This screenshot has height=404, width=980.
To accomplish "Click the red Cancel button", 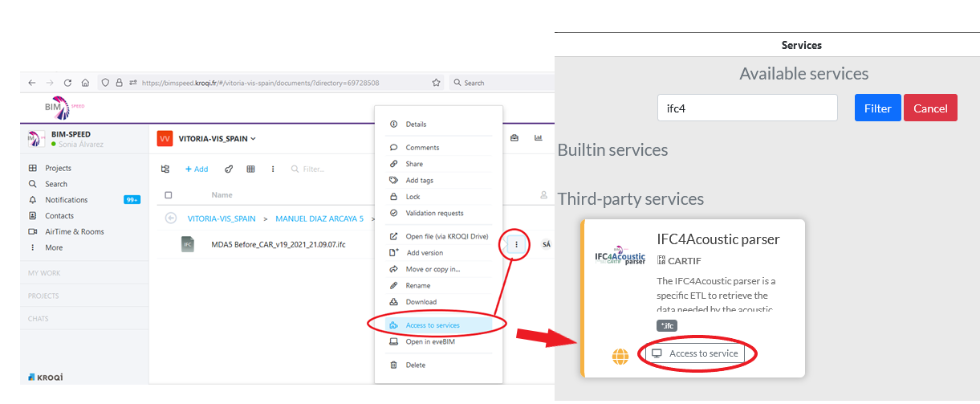I will tap(930, 108).
